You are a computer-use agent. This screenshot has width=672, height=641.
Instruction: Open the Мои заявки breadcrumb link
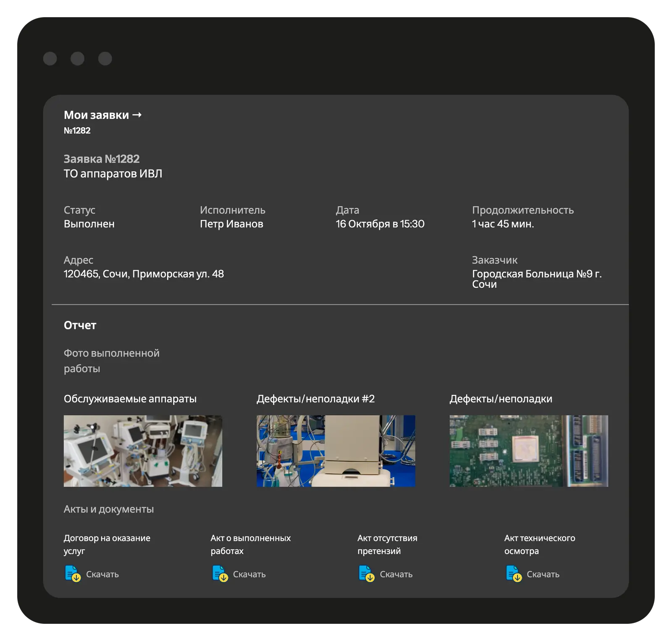pos(97,115)
